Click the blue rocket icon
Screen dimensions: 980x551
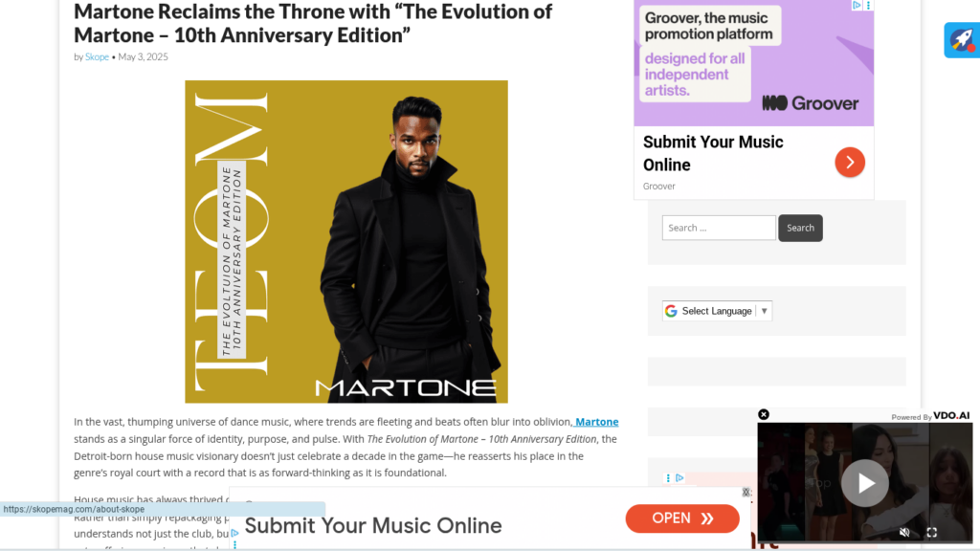(x=962, y=40)
